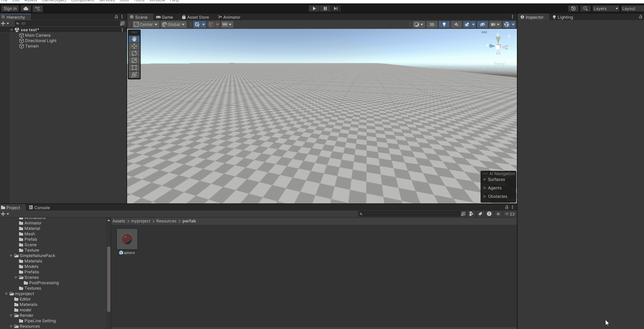Toggle Scene lighting lightbulb

(x=444, y=24)
